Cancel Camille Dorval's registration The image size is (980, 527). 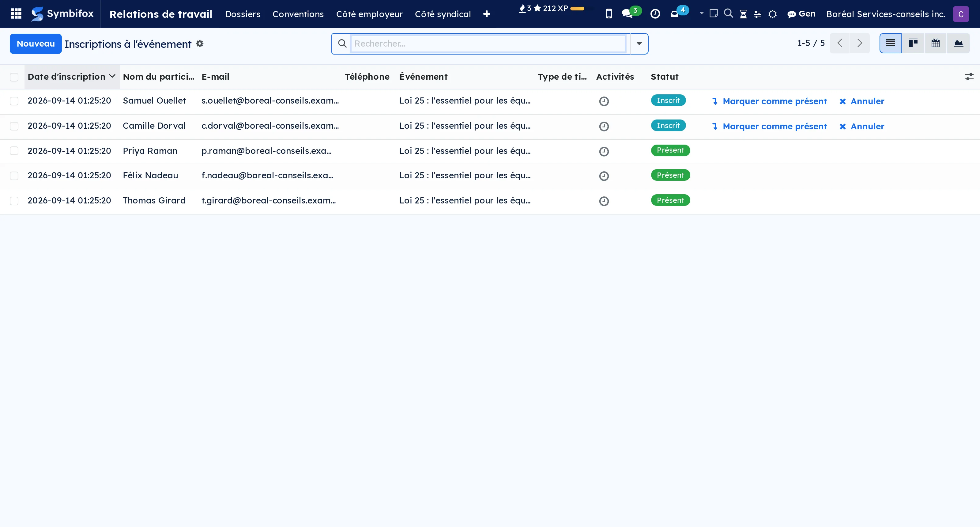[862, 126]
